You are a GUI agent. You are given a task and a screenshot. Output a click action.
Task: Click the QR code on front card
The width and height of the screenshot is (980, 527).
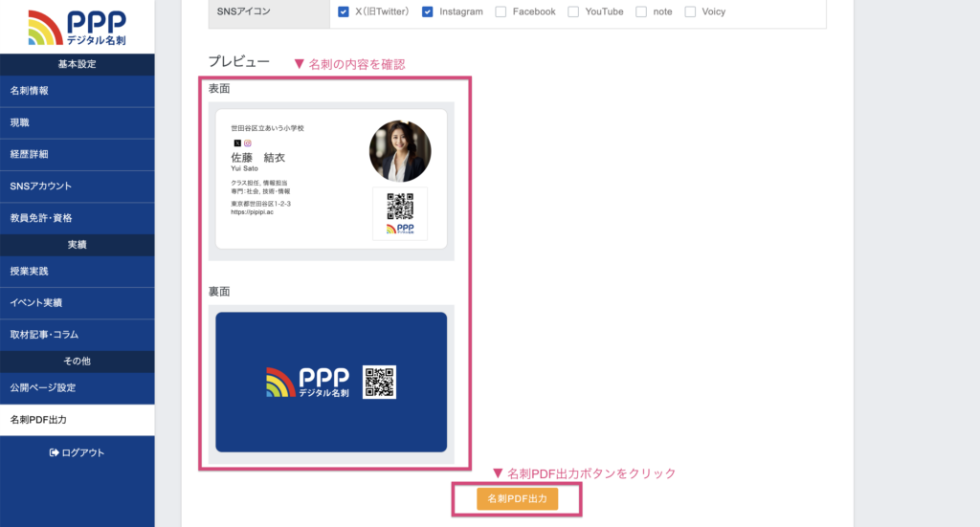point(400,207)
